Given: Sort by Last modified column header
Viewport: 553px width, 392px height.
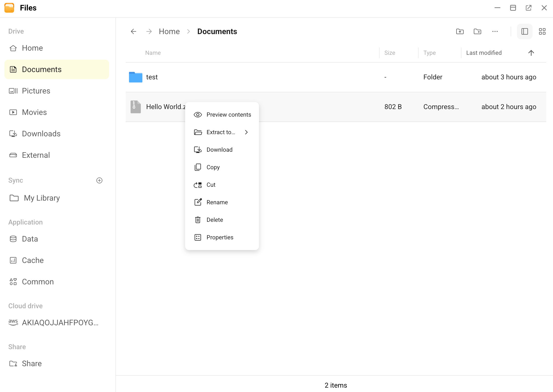Looking at the screenshot, I should point(484,53).
